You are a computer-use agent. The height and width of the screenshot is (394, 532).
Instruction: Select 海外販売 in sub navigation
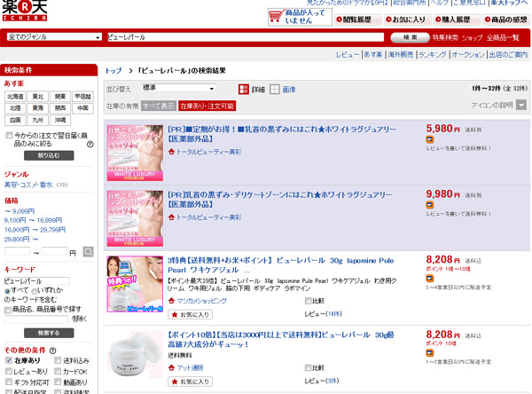tap(401, 54)
